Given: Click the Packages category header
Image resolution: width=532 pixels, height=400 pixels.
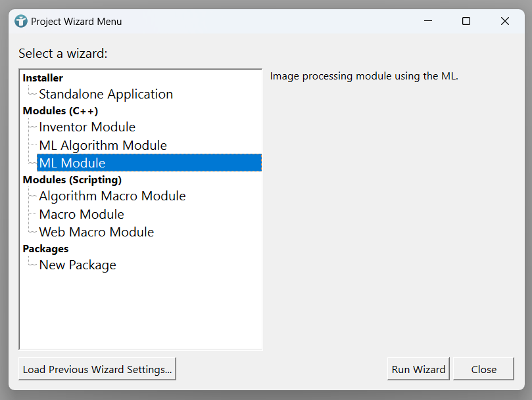Looking at the screenshot, I should click(45, 249).
